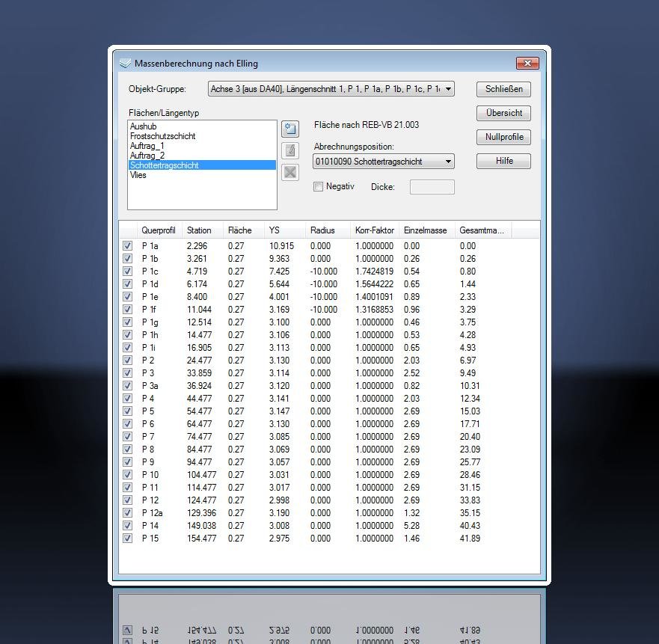Click the new area type icon button
The image size is (659, 644).
(290, 129)
